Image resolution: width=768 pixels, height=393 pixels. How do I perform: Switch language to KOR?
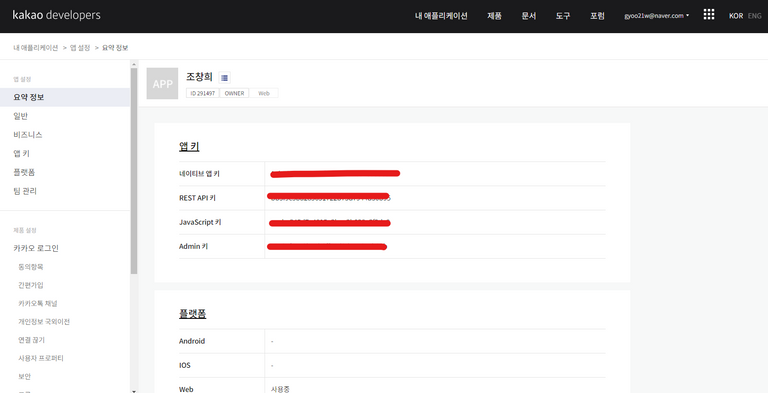[736, 16]
